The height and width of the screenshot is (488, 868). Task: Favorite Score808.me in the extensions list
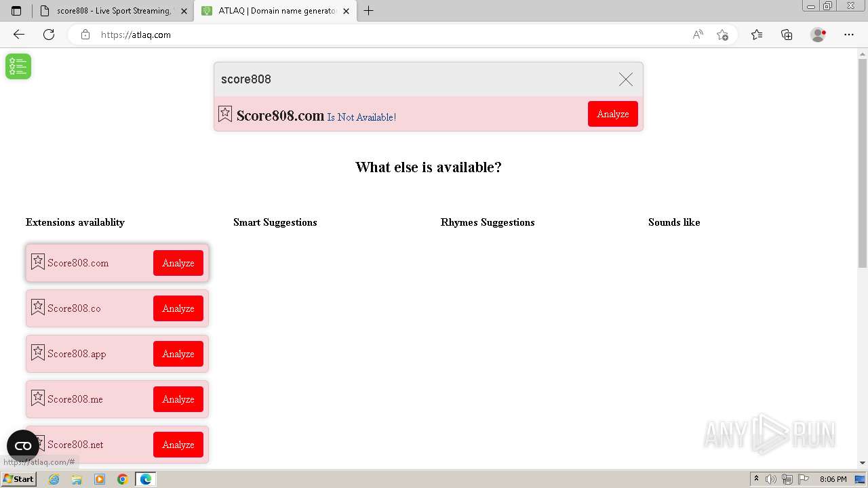point(38,398)
